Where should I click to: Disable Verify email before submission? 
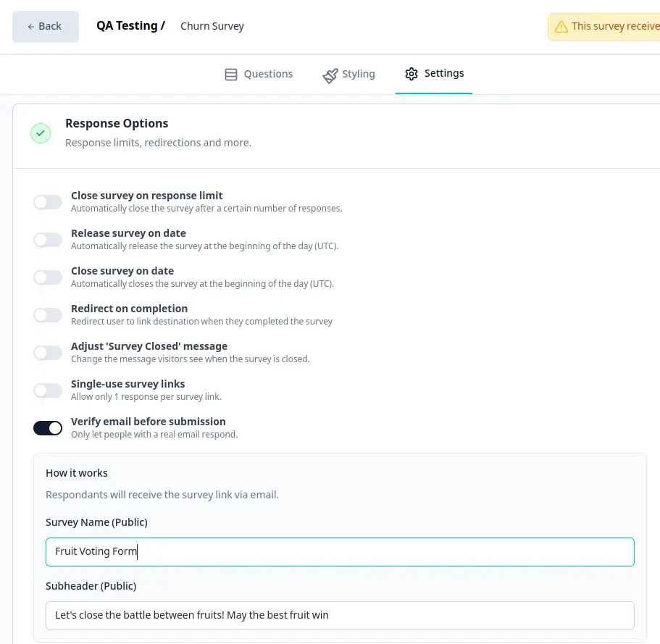pyautogui.click(x=48, y=428)
